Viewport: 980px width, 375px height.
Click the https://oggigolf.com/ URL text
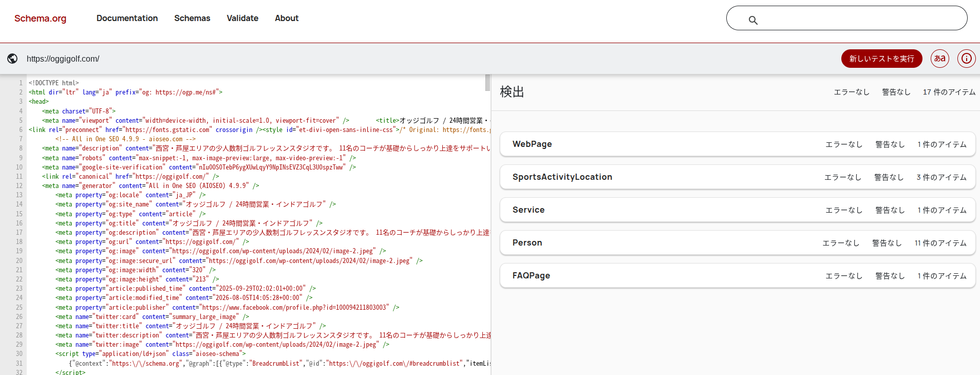[x=63, y=59]
